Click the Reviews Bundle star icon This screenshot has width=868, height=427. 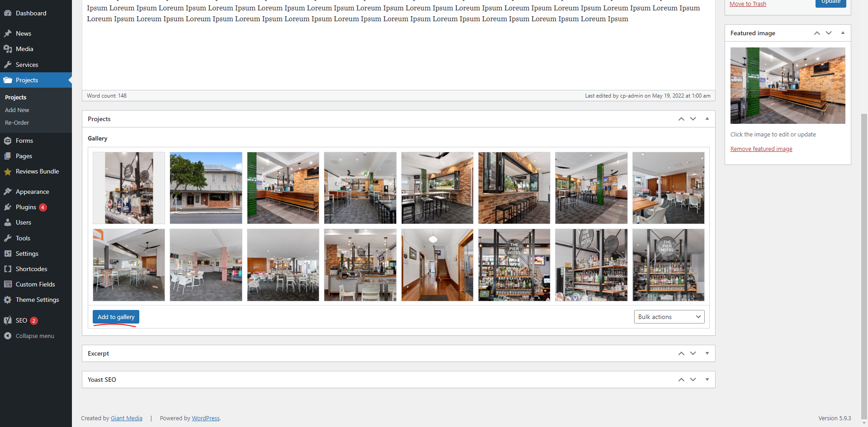[8, 172]
